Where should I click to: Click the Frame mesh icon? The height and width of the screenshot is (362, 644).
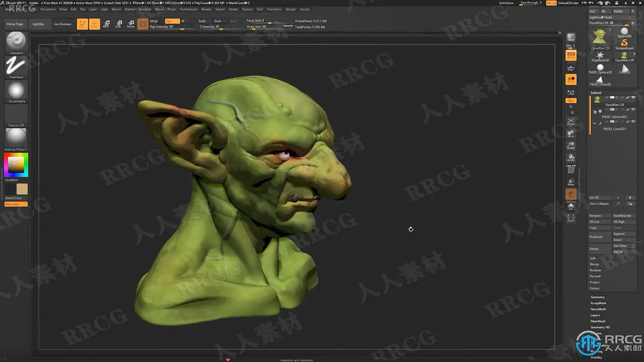(571, 122)
